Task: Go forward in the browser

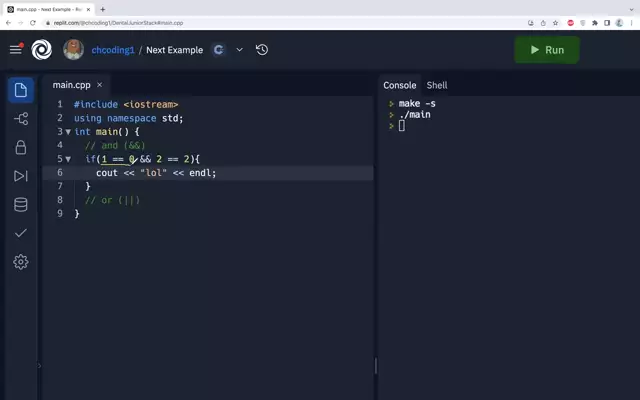Action: coord(20,23)
